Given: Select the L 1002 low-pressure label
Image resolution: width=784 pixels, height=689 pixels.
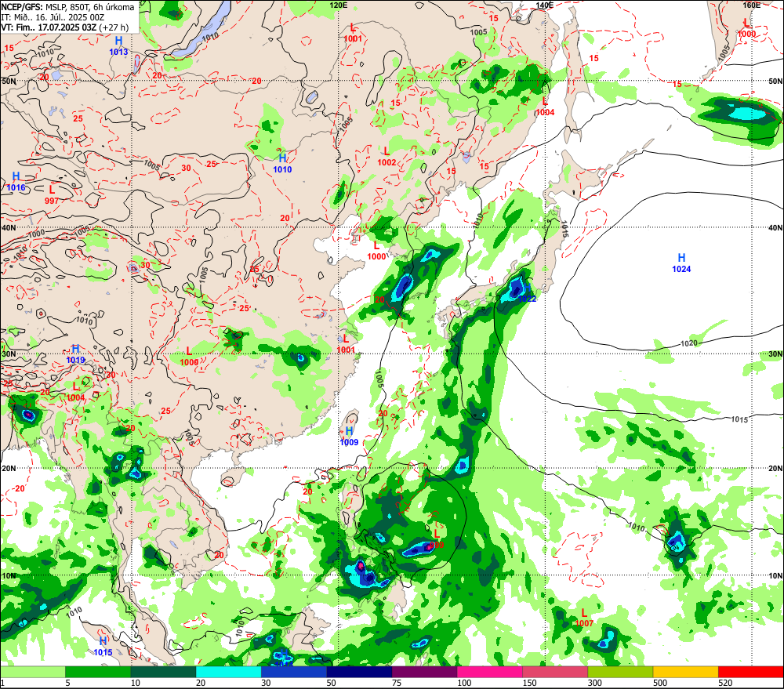Looking at the screenshot, I should (x=387, y=157).
